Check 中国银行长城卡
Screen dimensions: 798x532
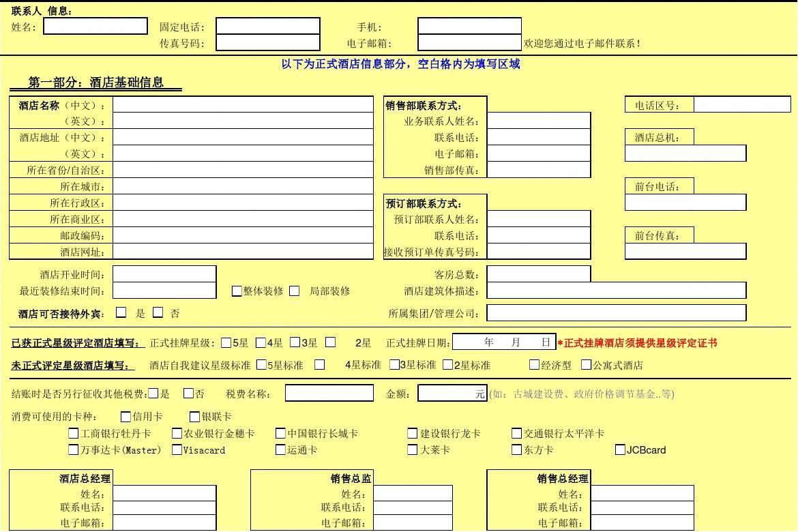(x=280, y=433)
